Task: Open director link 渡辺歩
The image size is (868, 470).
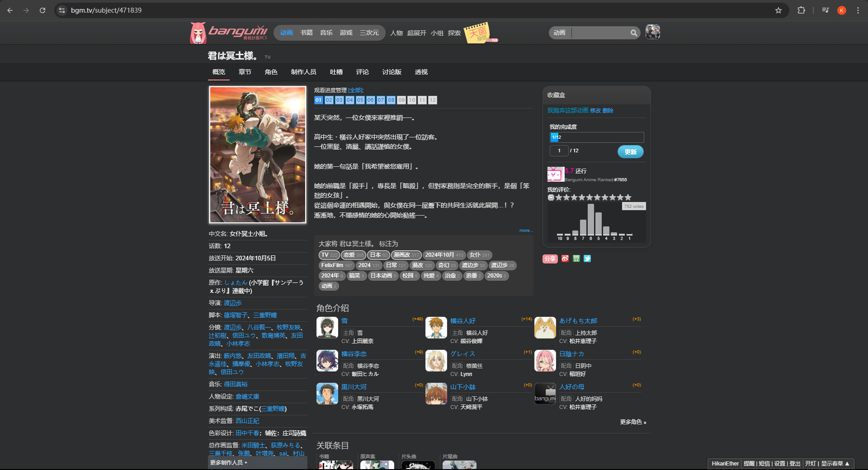Action: click(233, 303)
